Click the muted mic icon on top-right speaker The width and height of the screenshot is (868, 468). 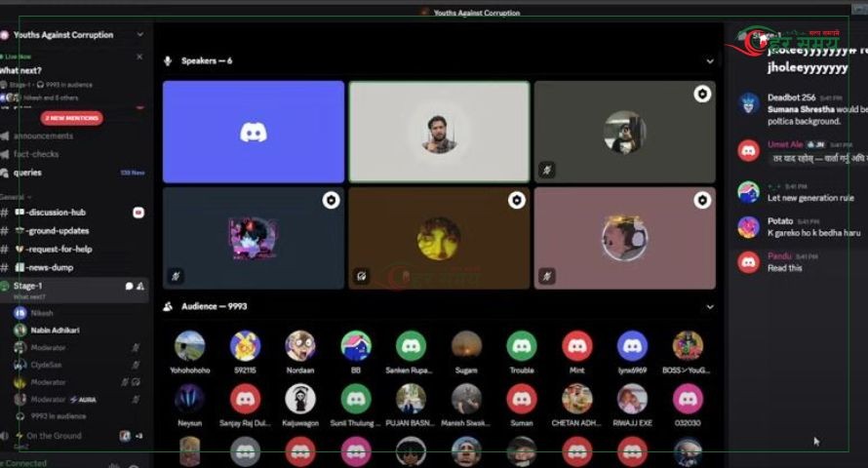point(547,170)
